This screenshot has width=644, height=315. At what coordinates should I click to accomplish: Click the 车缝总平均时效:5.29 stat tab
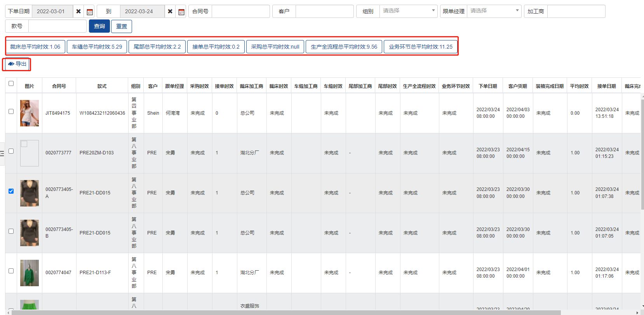pos(97,47)
